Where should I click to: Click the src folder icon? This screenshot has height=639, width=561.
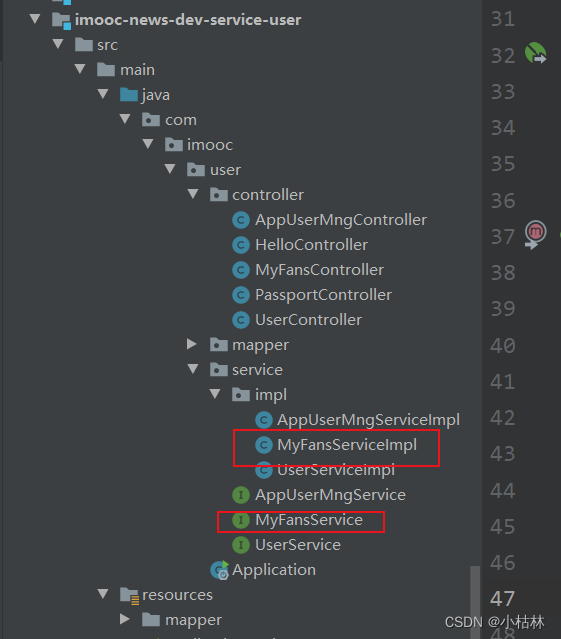tap(84, 44)
